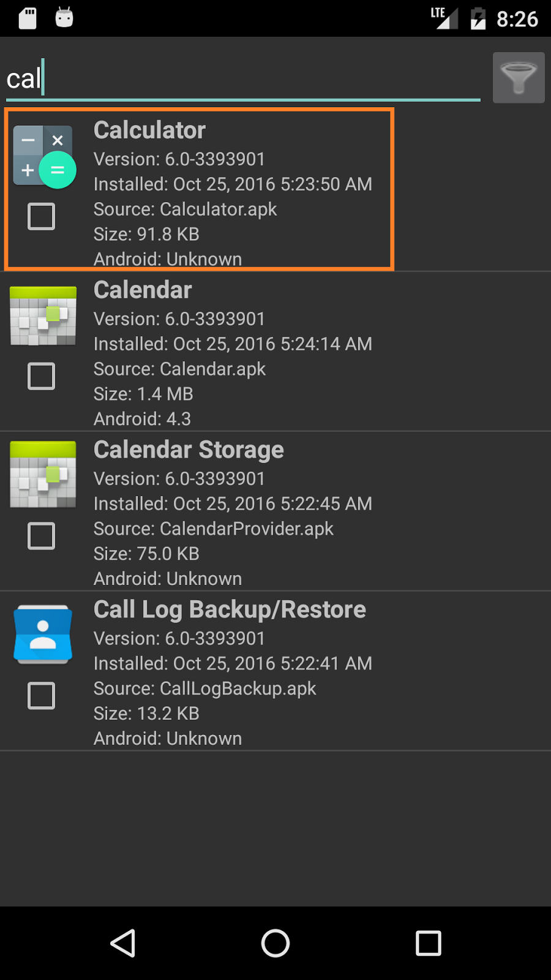The height and width of the screenshot is (980, 551).
Task: Tap the search input field showing cal
Action: pyautogui.click(x=239, y=78)
